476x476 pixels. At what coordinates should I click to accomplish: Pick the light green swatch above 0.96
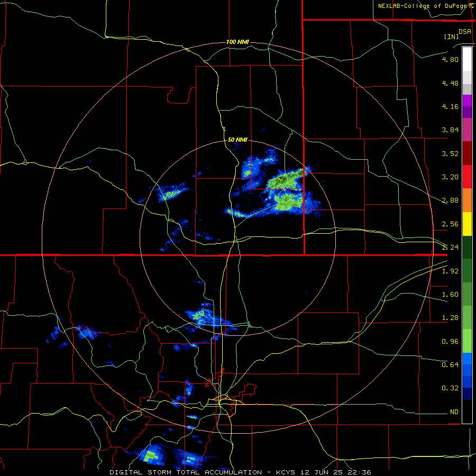click(x=467, y=341)
